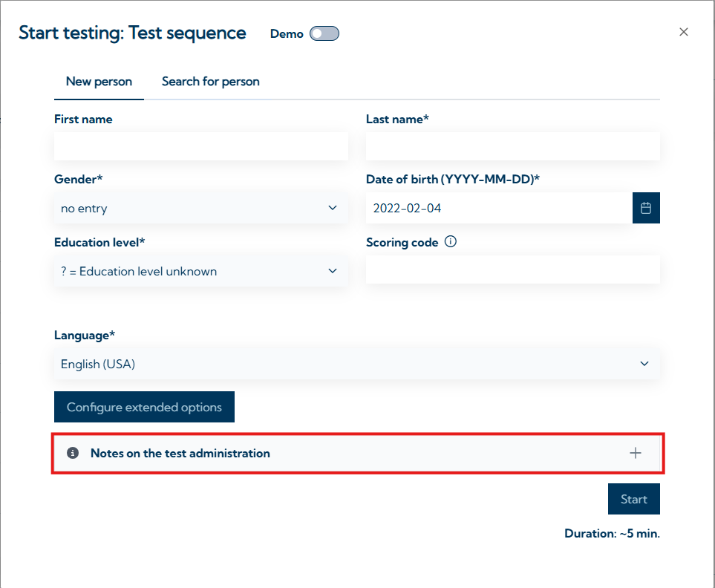Click the plus icon in the Notes row
715x588 pixels.
click(x=636, y=453)
